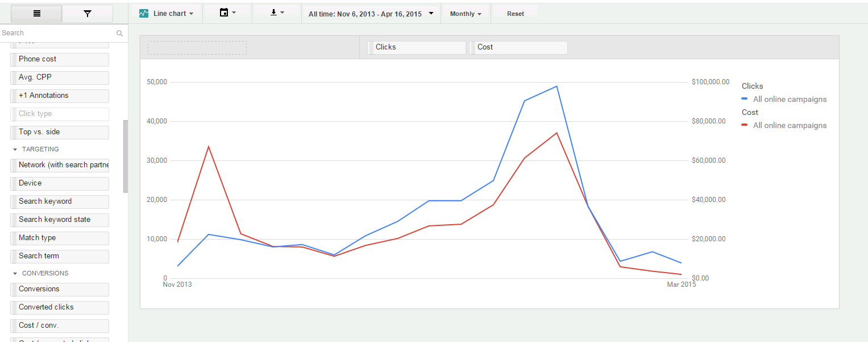Viewport: 868px width, 342px height.
Task: Open the Monthly granularity dropdown
Action: (466, 14)
